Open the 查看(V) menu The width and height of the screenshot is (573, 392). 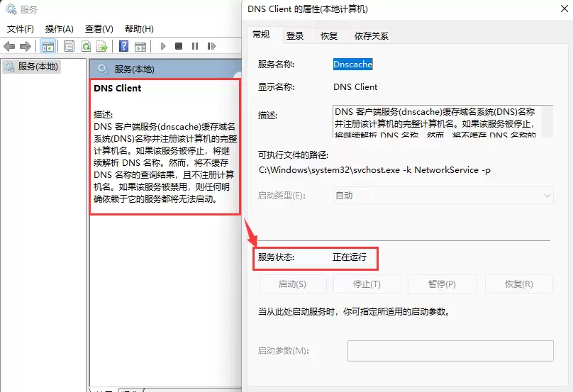(x=99, y=29)
